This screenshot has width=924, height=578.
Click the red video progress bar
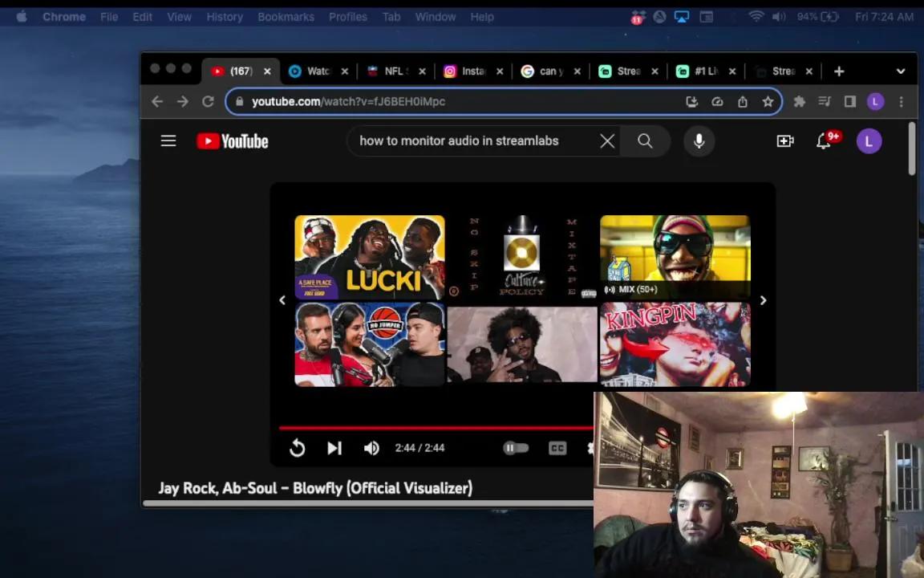coord(436,428)
